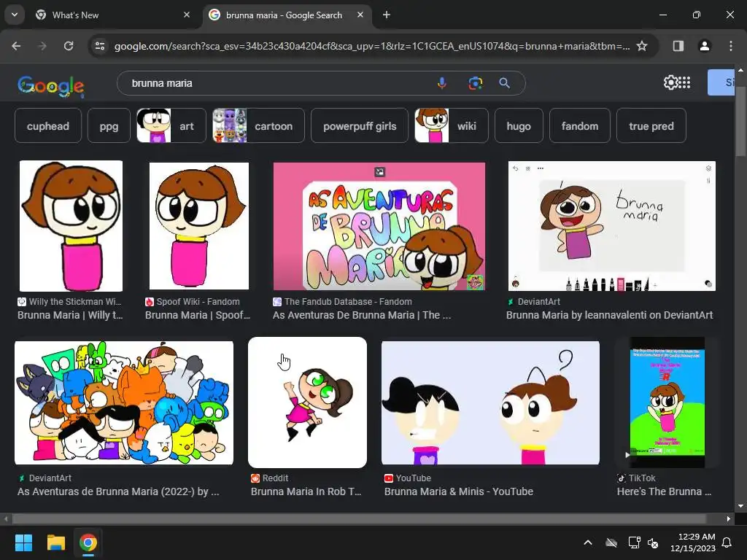Open As Aventuras De Brunna Maria image

(x=379, y=226)
